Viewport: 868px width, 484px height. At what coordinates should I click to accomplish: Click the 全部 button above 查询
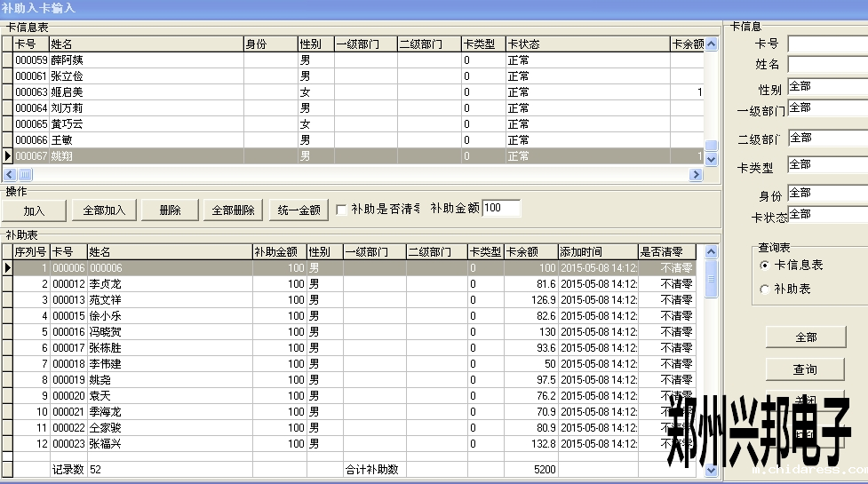tap(806, 337)
